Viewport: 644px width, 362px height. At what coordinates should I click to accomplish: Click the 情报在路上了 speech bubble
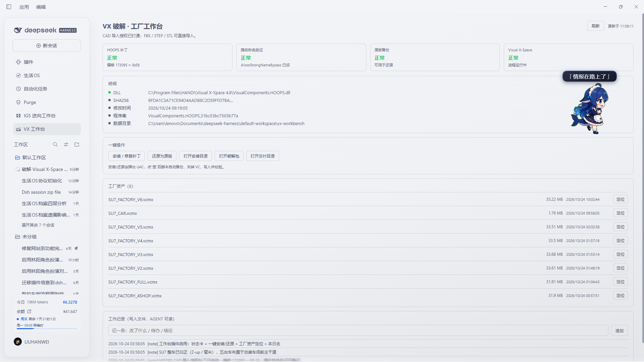click(590, 76)
